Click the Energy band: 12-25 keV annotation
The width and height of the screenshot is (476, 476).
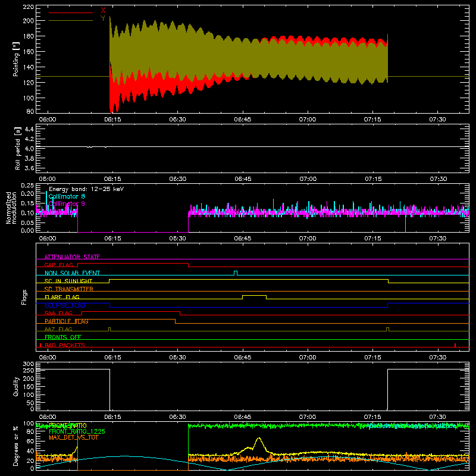[x=86, y=189]
